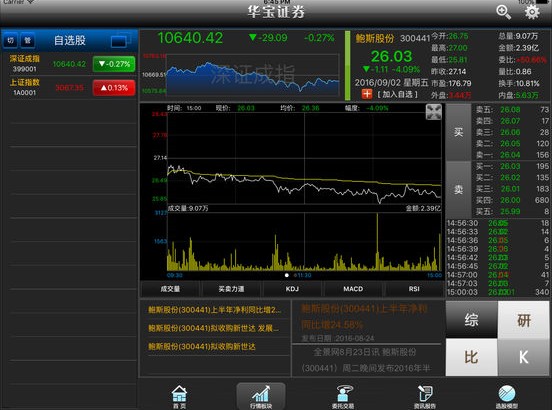
Task: Click the overlapping windows icon beside 自选股
Action: pos(121,40)
